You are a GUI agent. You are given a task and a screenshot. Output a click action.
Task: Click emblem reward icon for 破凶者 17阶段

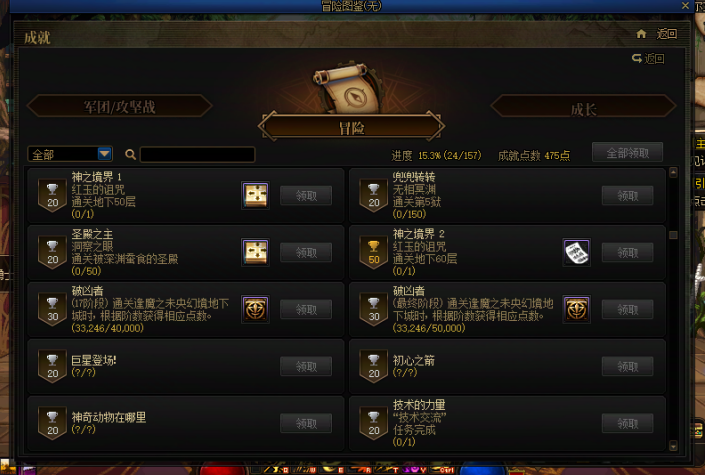(255, 309)
